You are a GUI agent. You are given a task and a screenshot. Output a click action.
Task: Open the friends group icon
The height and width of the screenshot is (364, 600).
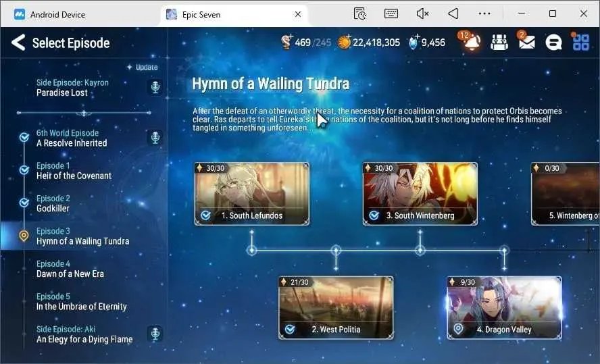499,42
